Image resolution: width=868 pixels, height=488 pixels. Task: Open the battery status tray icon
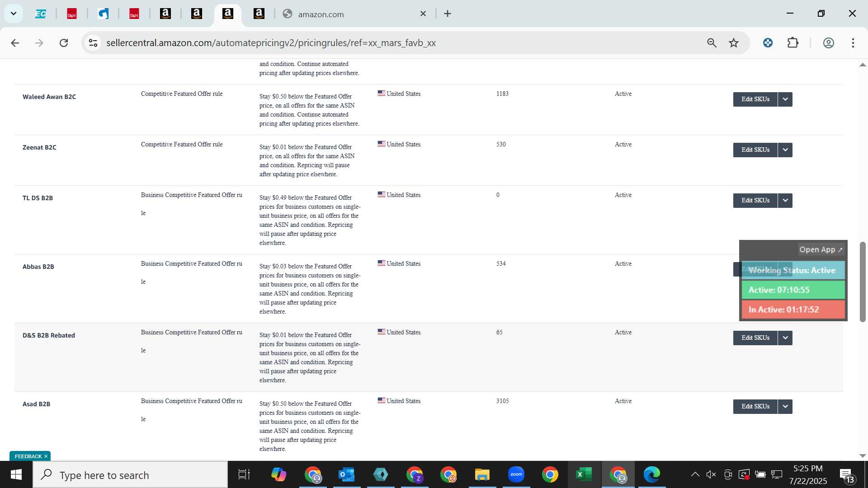(760, 474)
